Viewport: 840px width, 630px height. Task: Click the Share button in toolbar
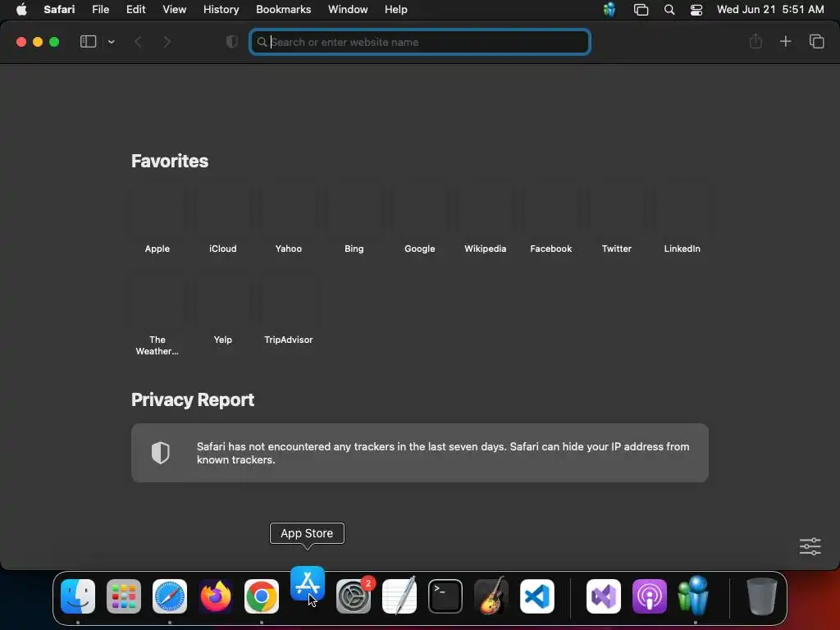click(756, 41)
